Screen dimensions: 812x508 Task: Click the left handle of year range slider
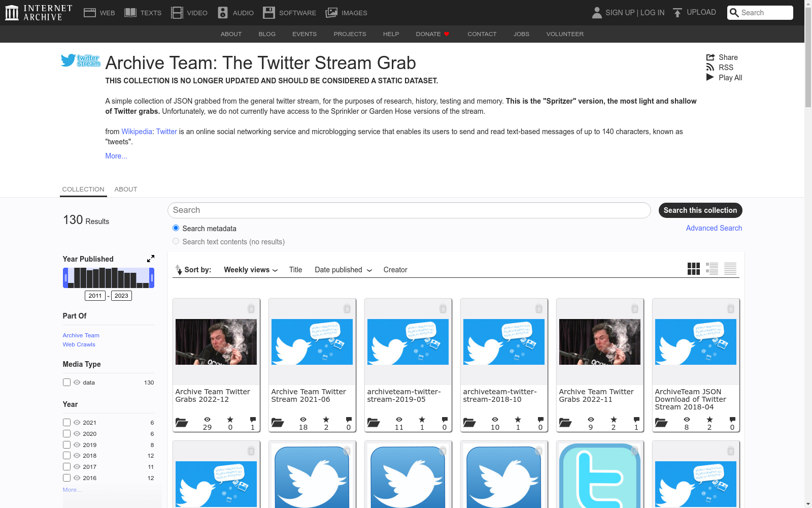65,278
